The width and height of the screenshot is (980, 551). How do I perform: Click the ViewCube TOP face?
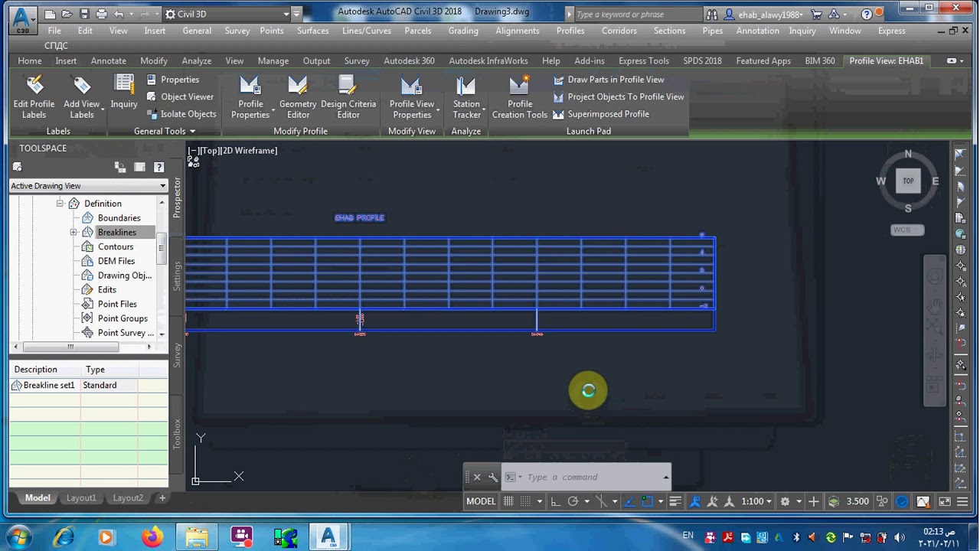tap(908, 181)
